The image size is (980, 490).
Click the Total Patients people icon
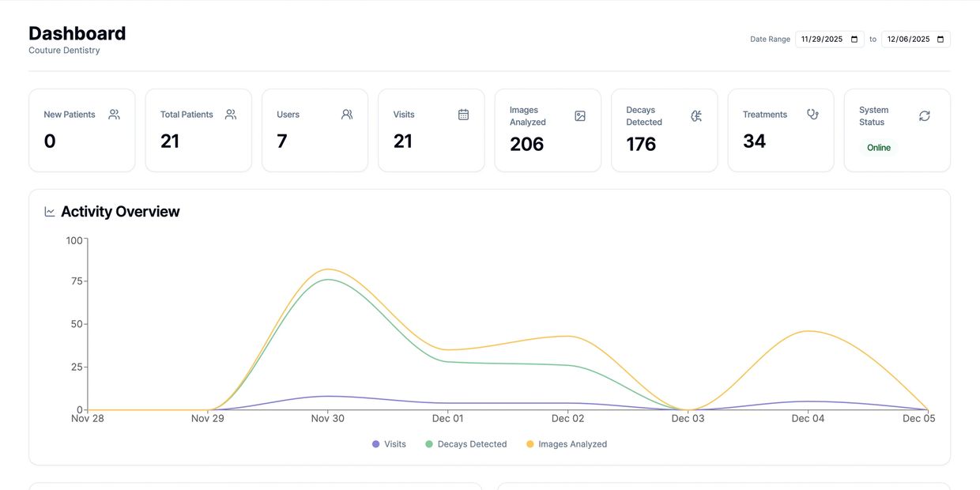pyautogui.click(x=231, y=115)
